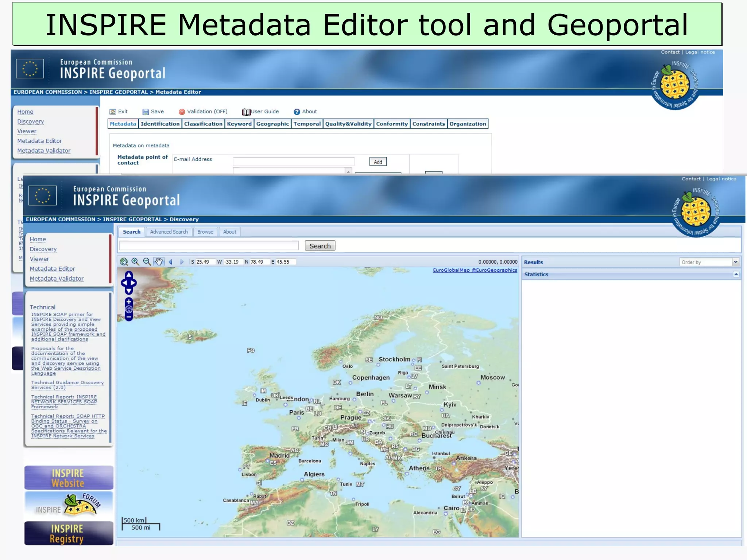Open Contact link in Discovery header
The width and height of the screenshot is (747, 560).
click(691, 179)
